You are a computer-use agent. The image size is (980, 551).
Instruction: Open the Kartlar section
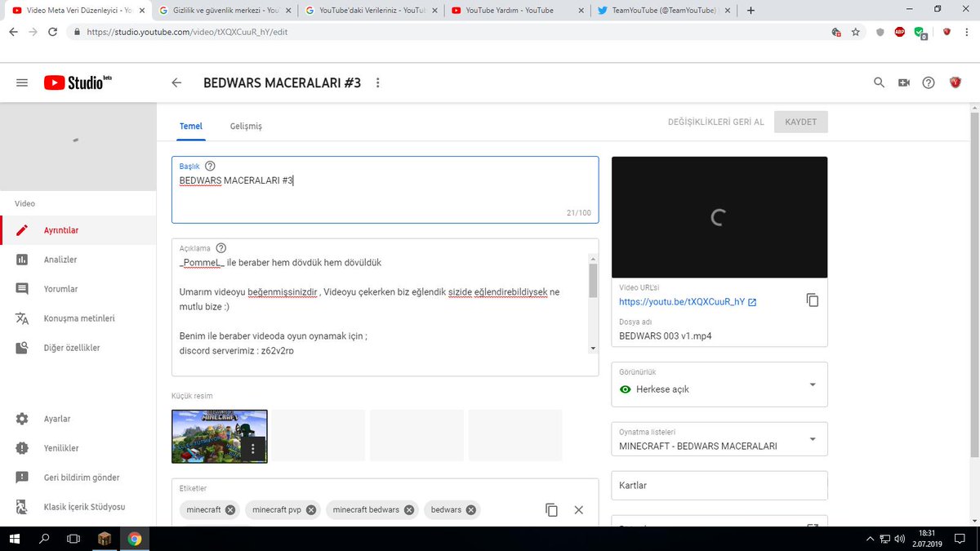(719, 485)
